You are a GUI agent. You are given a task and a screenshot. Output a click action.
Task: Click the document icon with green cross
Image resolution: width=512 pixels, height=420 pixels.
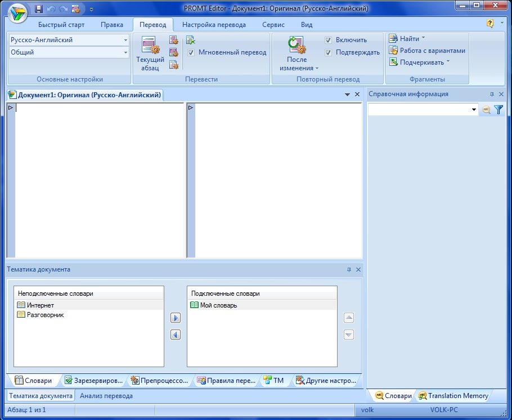pyautogui.click(x=190, y=40)
